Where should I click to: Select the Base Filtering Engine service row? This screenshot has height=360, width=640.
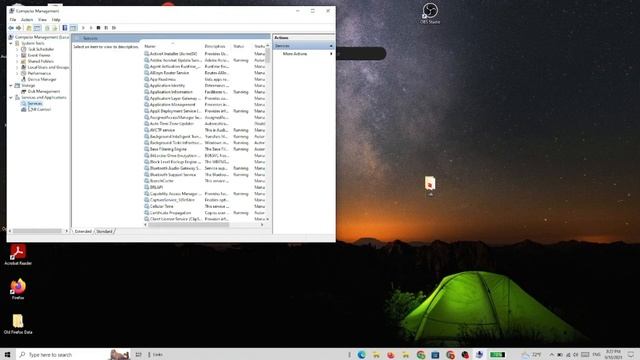(205, 149)
